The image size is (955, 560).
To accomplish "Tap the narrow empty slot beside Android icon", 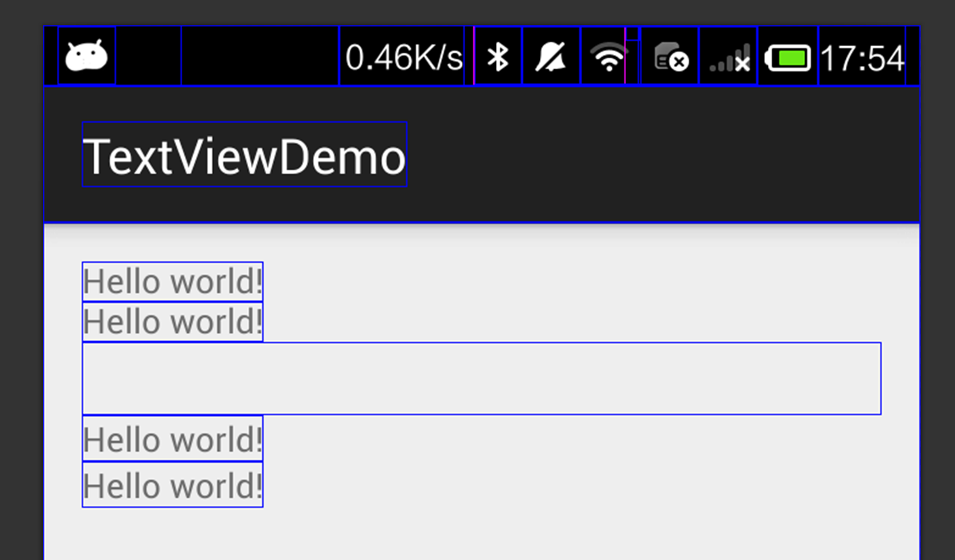I will click(149, 56).
